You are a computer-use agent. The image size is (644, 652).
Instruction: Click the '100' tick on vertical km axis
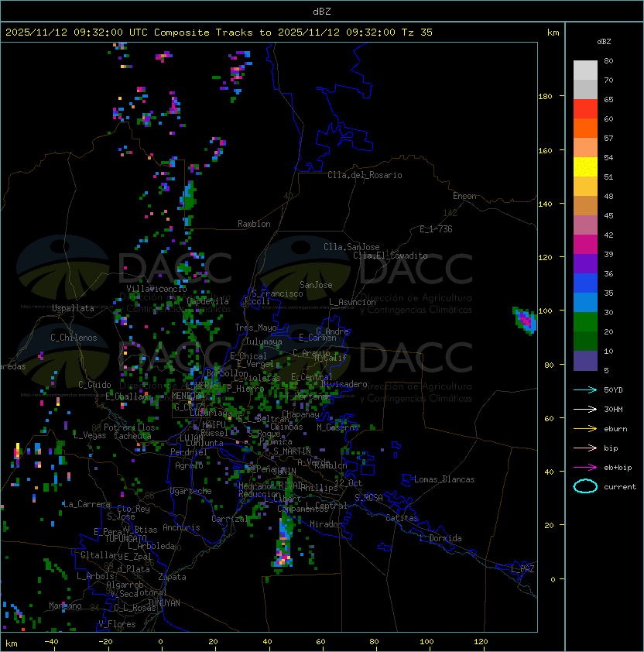tap(545, 311)
